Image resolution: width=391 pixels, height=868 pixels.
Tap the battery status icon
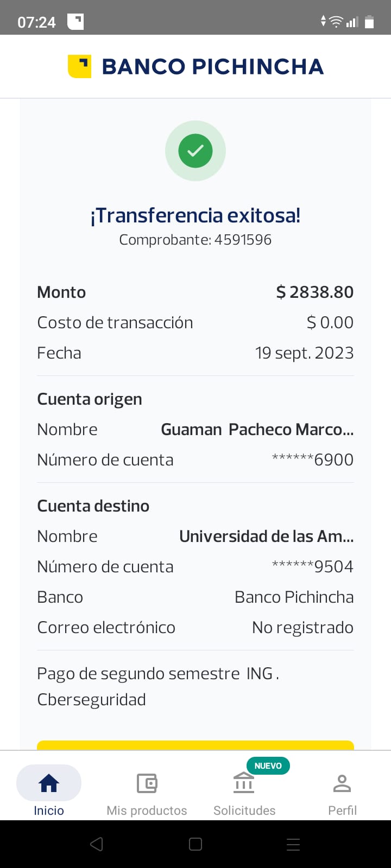pos(369,22)
